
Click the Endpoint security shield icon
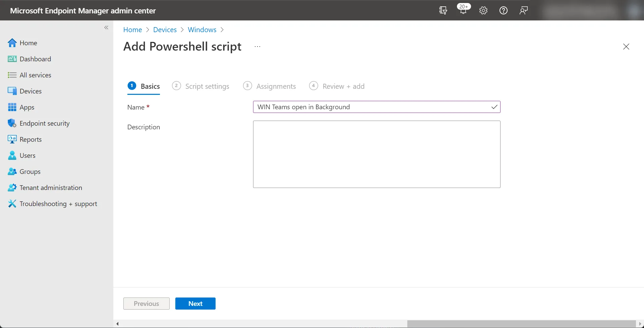(x=12, y=123)
